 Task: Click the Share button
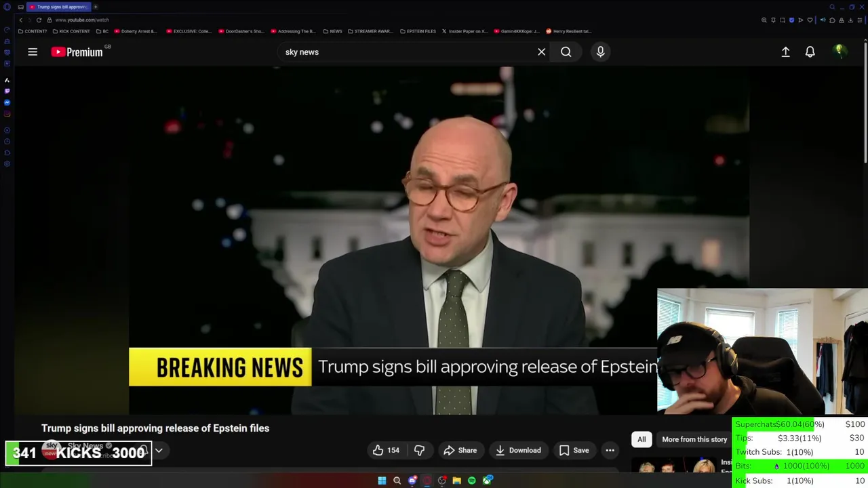pos(460,450)
